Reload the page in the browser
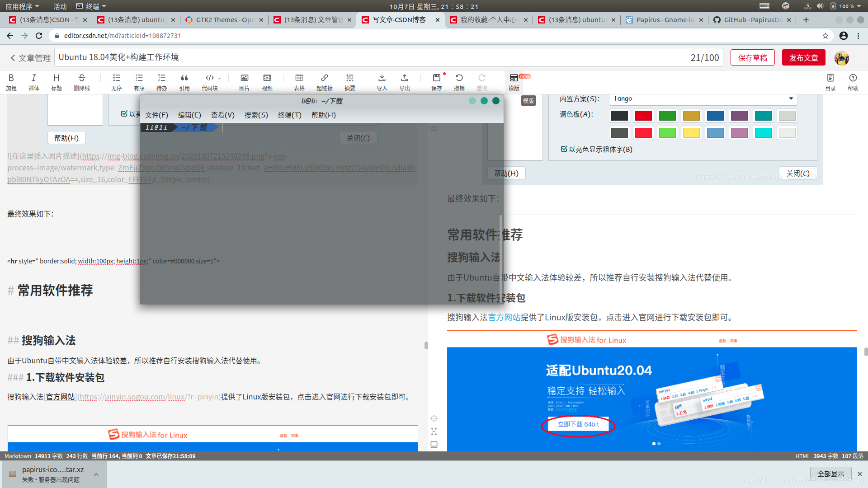 [x=39, y=36]
